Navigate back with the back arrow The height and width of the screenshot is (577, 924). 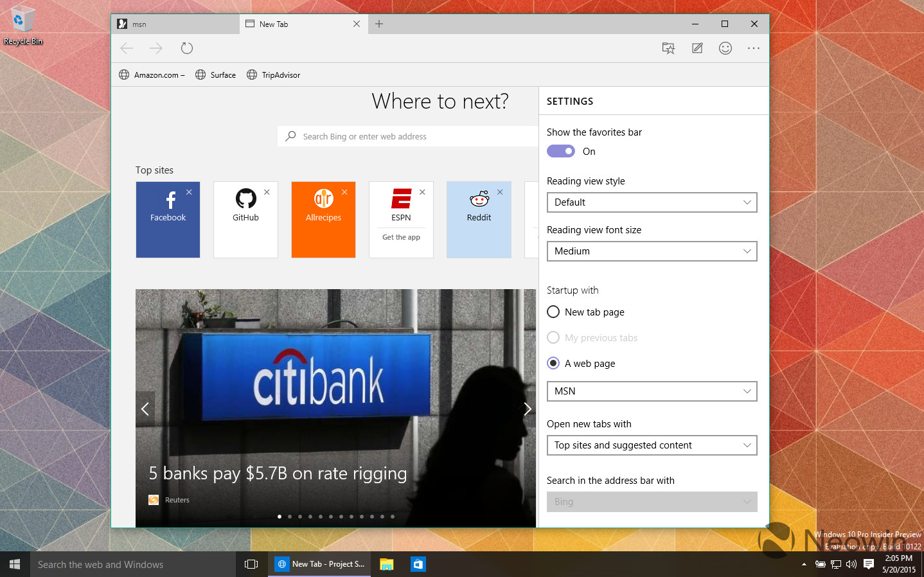coord(127,48)
